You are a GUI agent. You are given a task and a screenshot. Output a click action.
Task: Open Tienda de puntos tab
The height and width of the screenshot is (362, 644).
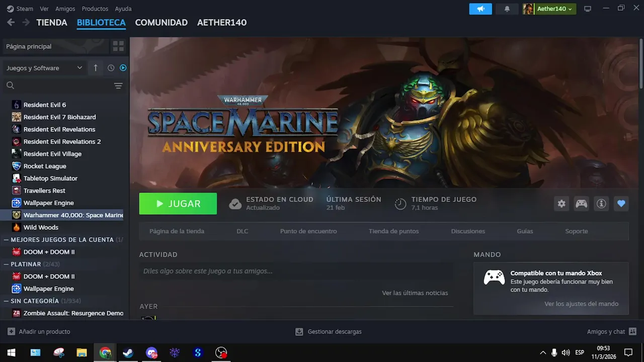(x=393, y=231)
